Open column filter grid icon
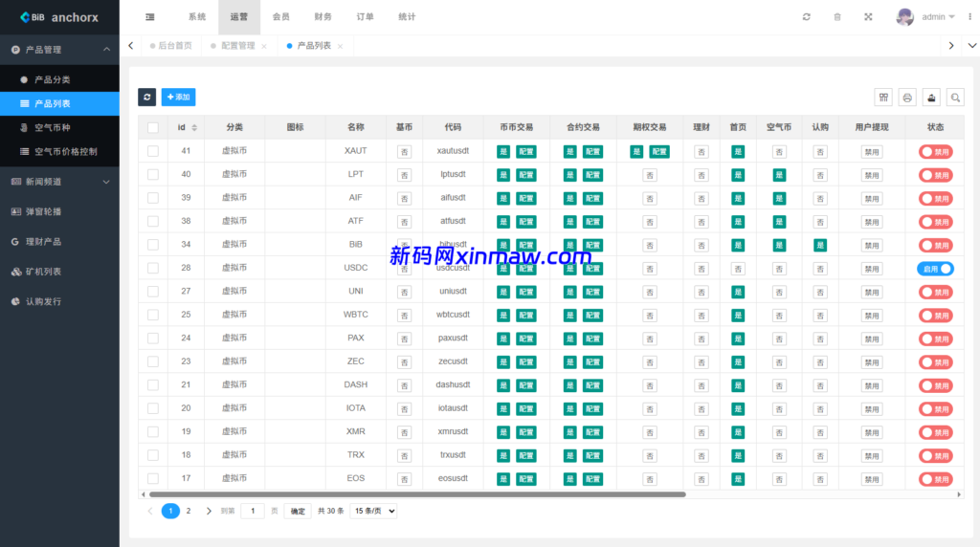This screenshot has height=547, width=980. coord(883,97)
